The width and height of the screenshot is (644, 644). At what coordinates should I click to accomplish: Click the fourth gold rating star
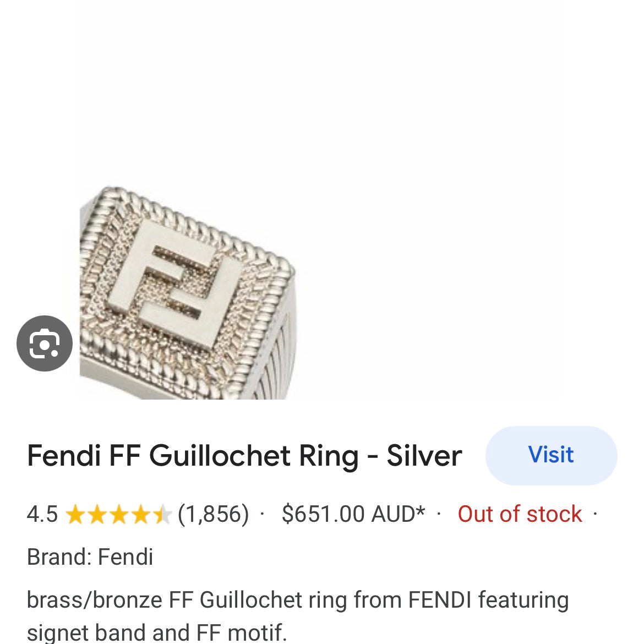click(x=141, y=515)
